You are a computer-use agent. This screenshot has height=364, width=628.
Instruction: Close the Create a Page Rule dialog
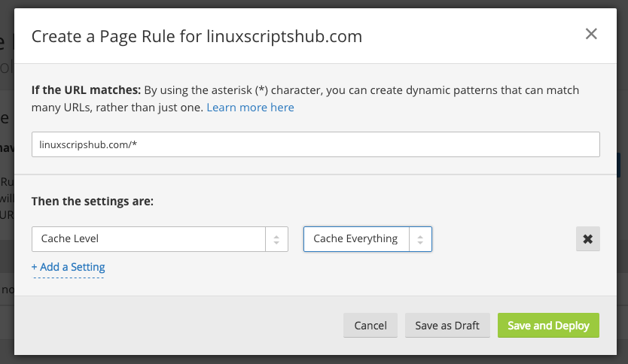[x=591, y=34]
